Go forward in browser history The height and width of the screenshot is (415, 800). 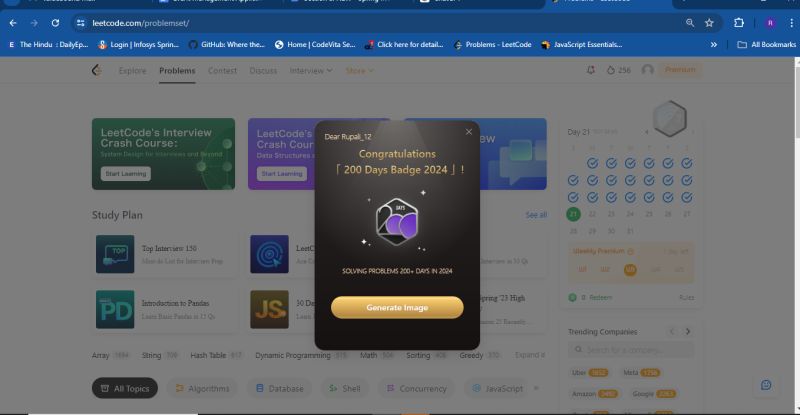(34, 23)
